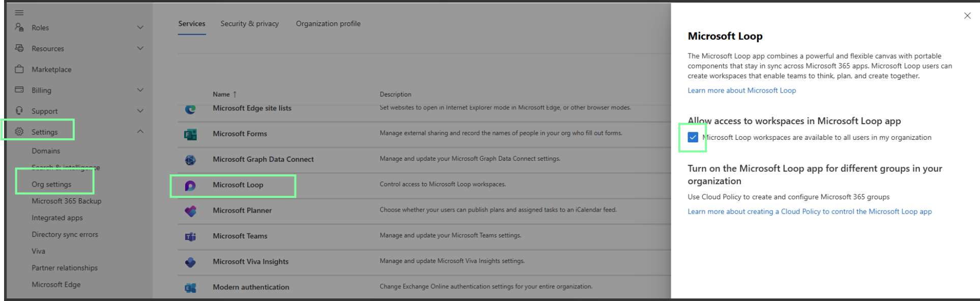Open Microsoft Graph Data Connect service
The image size is (980, 301).
[263, 159]
